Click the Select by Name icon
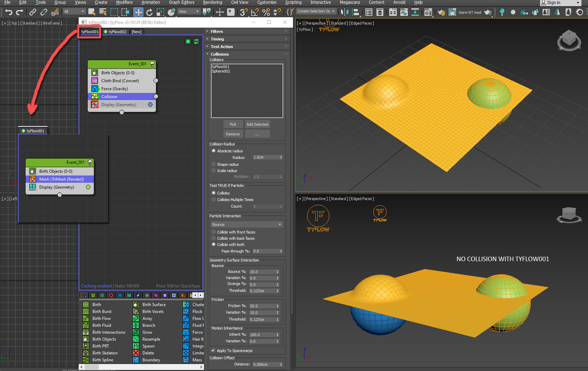588x371 pixels. pyautogui.click(x=103, y=12)
